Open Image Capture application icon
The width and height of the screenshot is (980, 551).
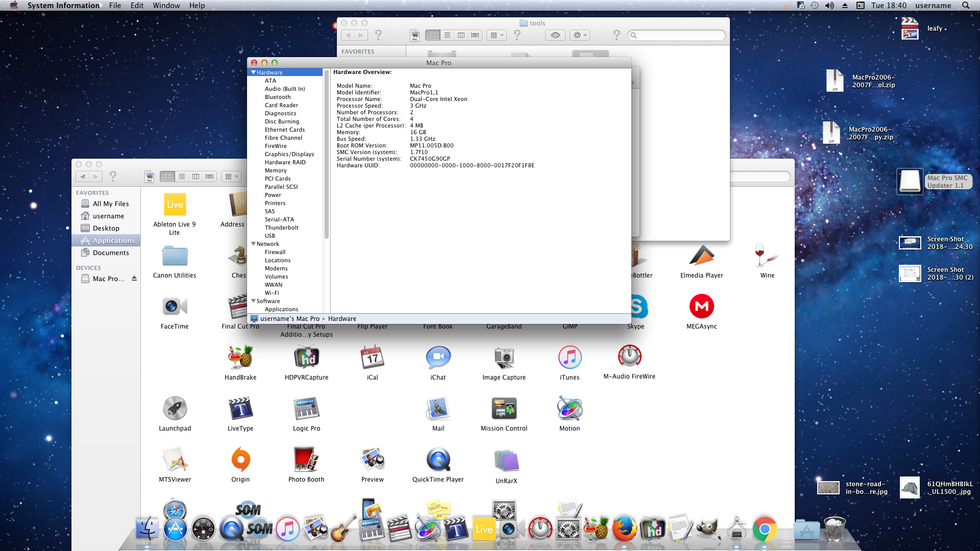point(504,357)
